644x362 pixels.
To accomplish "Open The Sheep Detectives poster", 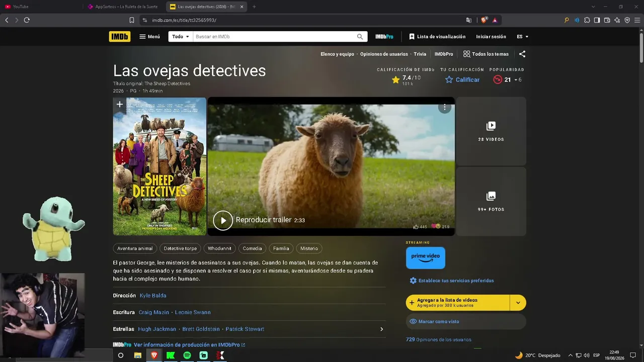I will coord(159,166).
